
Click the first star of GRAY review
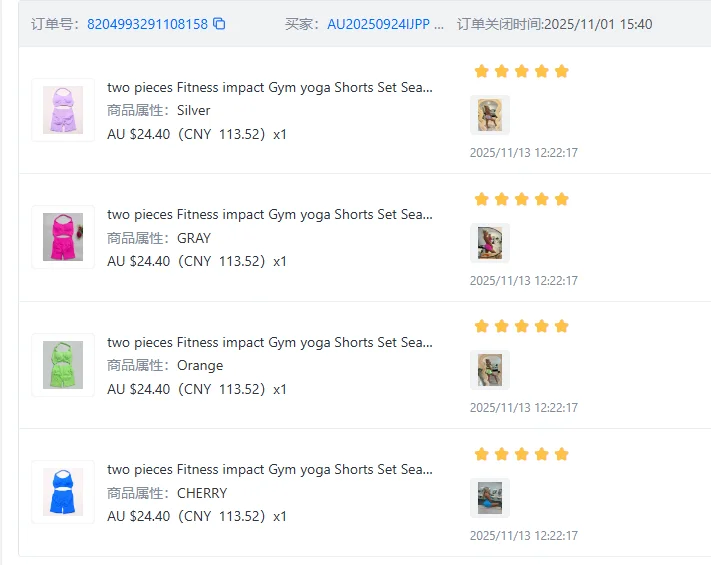click(x=482, y=199)
